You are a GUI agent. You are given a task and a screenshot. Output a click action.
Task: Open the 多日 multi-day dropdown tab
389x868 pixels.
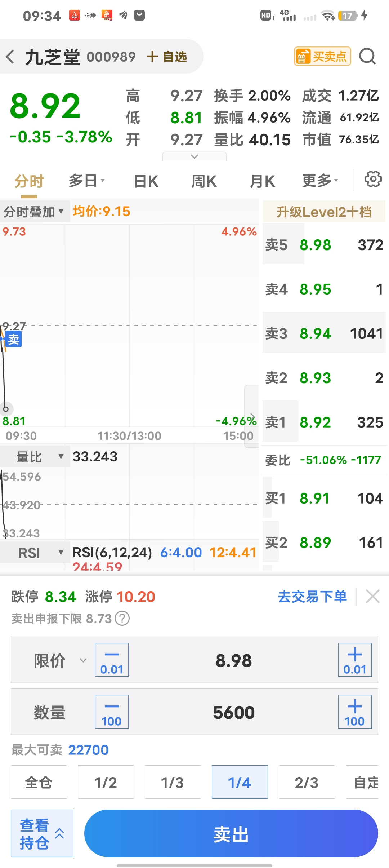(x=86, y=181)
